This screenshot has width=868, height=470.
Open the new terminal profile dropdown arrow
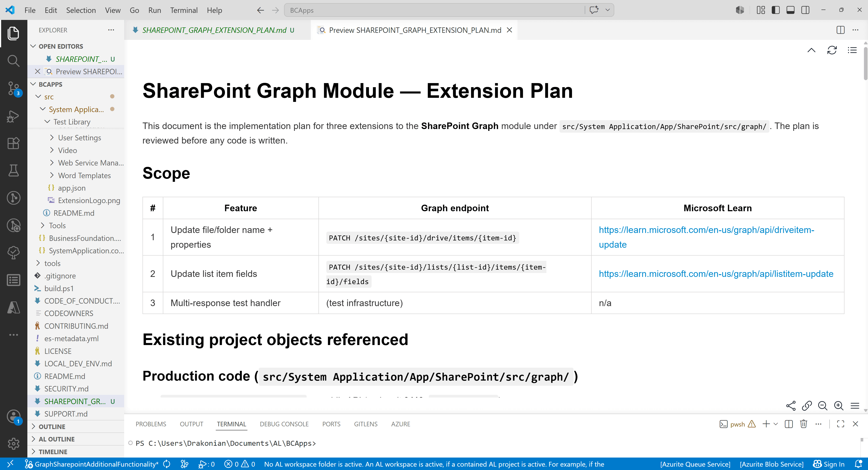(776, 424)
